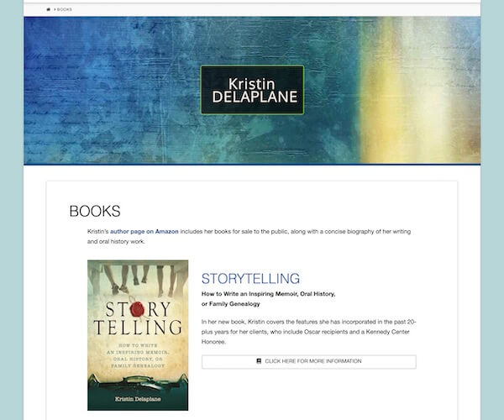Click the blue textured header banner image

point(252,91)
